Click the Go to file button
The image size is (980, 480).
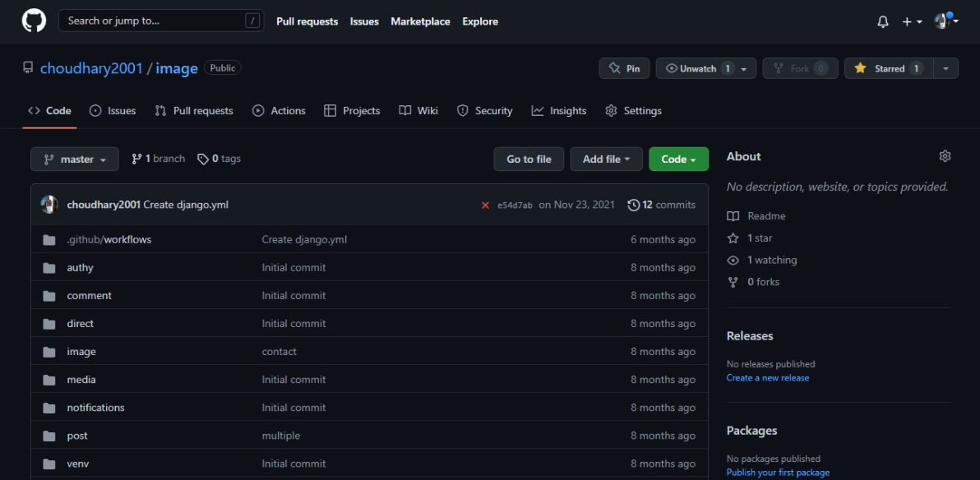(x=529, y=159)
